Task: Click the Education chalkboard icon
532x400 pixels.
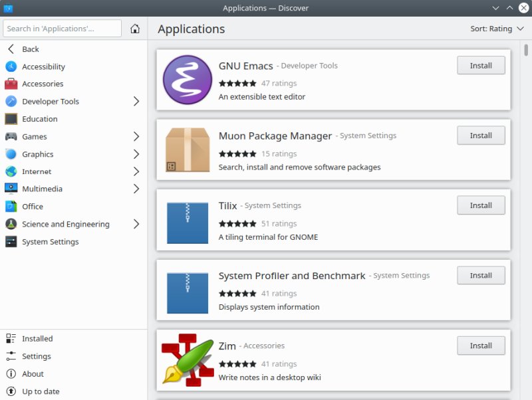Action: (11, 119)
